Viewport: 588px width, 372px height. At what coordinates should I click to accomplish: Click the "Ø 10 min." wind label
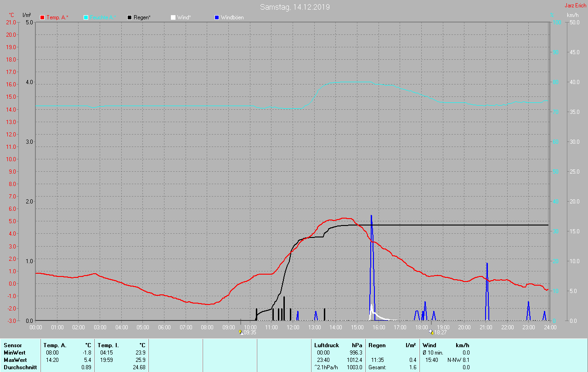(x=433, y=353)
